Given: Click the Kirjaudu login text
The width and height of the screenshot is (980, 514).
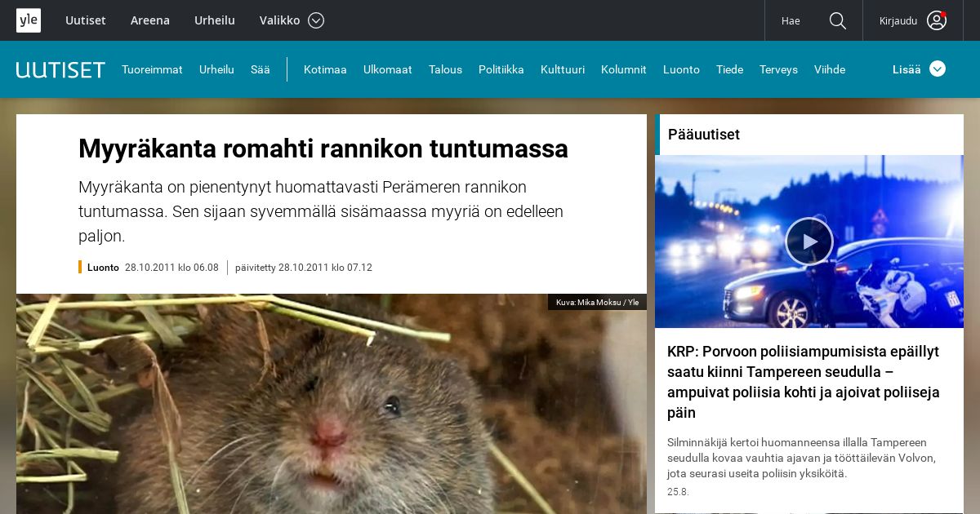Looking at the screenshot, I should (x=898, y=20).
